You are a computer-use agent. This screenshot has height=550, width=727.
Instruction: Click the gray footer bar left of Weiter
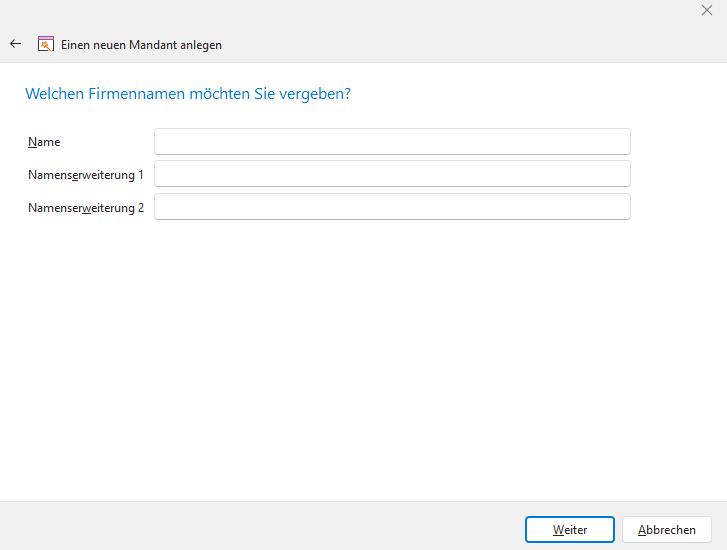pyautogui.click(x=260, y=527)
